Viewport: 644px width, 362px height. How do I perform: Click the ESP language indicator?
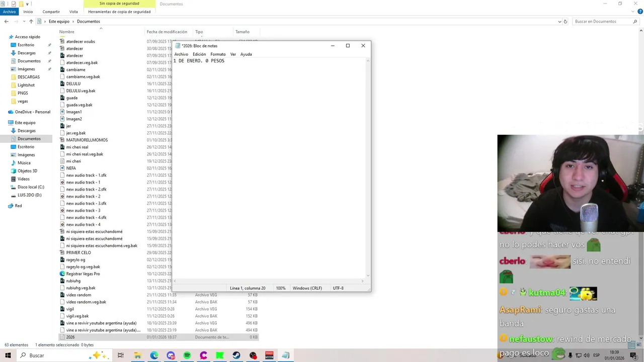pyautogui.click(x=597, y=355)
